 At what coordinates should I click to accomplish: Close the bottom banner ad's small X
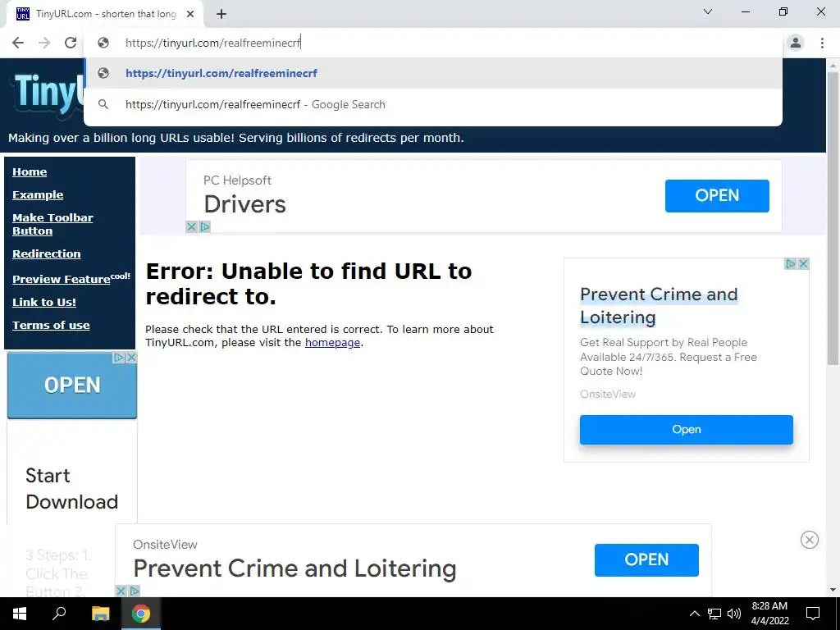click(x=121, y=591)
